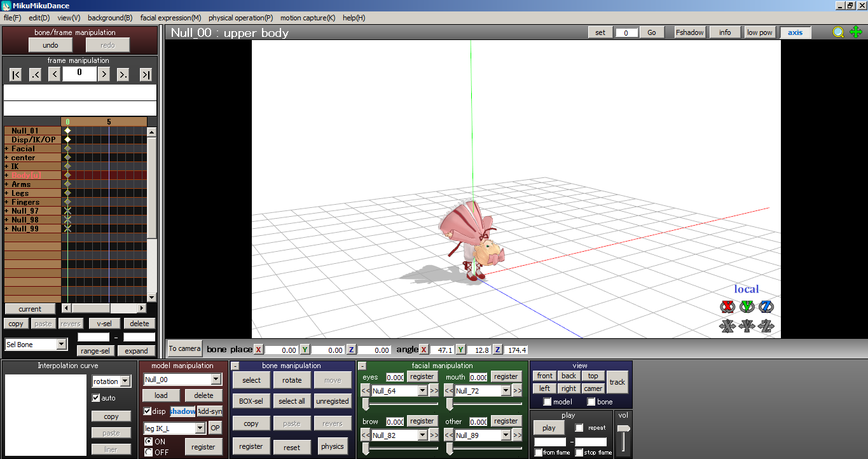This screenshot has height=459, width=868.
Task: Click the vol volume slider handle
Action: (x=624, y=429)
